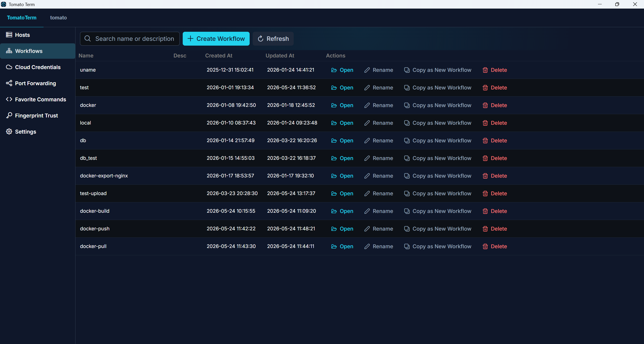Rename docker-export-nginx workflow
Viewport: 644px width, 344px height.
[x=378, y=176]
